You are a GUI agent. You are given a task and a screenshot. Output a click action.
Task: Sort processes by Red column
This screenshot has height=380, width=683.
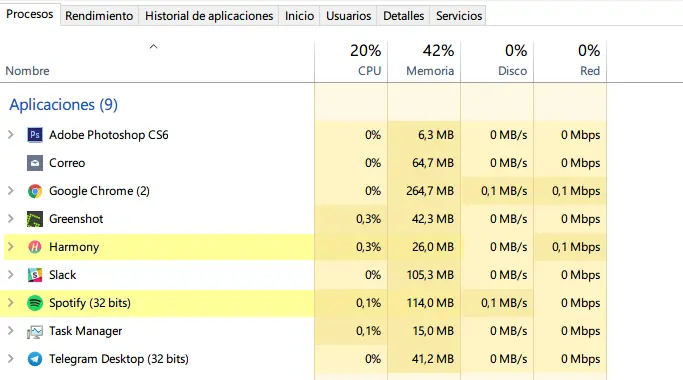(570, 61)
